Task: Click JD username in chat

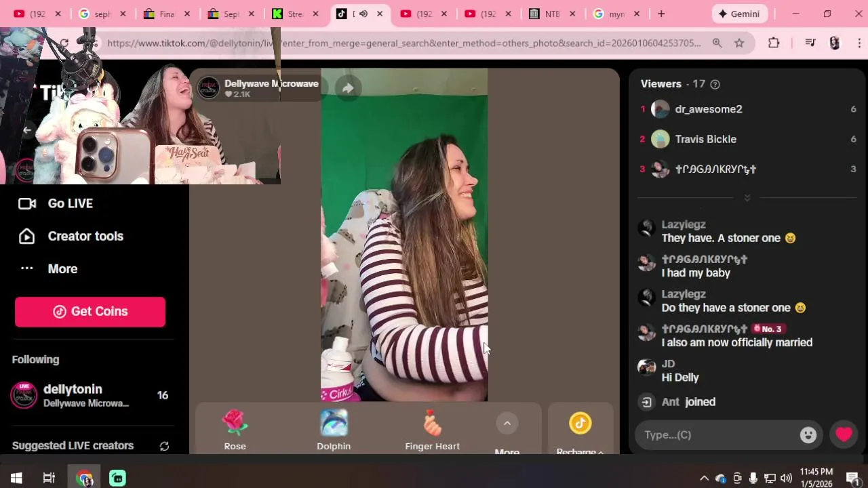Action: click(668, 364)
